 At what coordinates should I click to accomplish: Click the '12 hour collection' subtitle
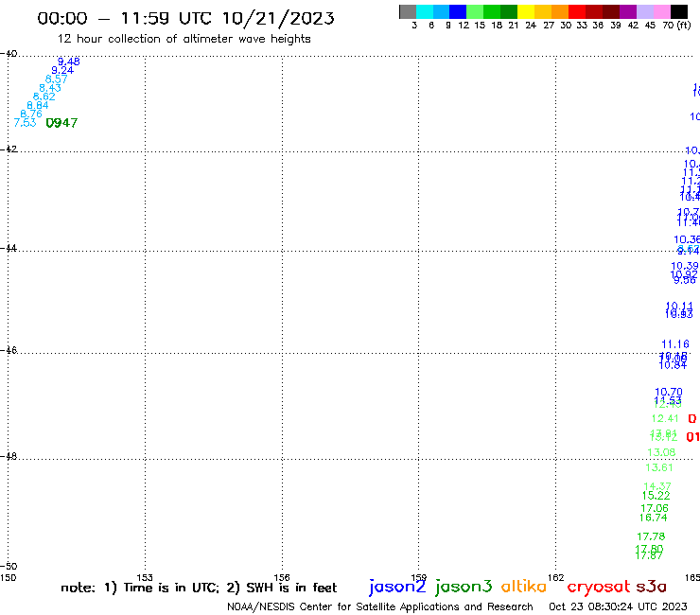point(184,39)
